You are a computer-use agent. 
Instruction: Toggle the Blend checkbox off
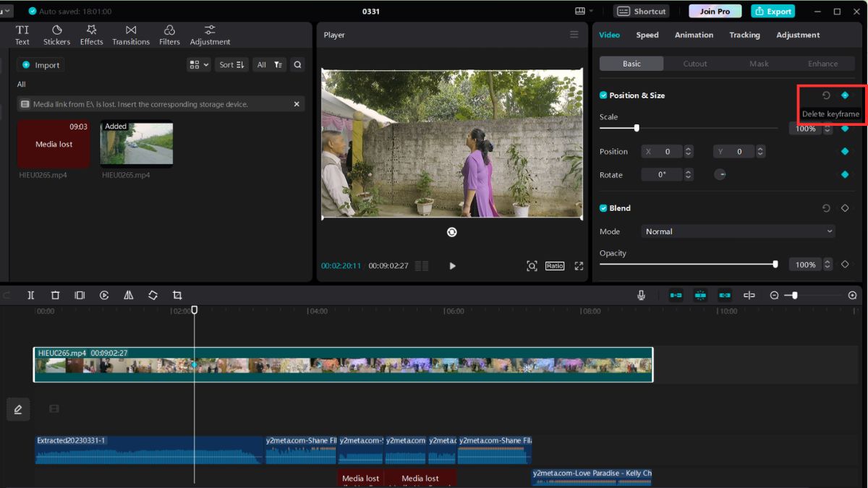click(x=603, y=208)
